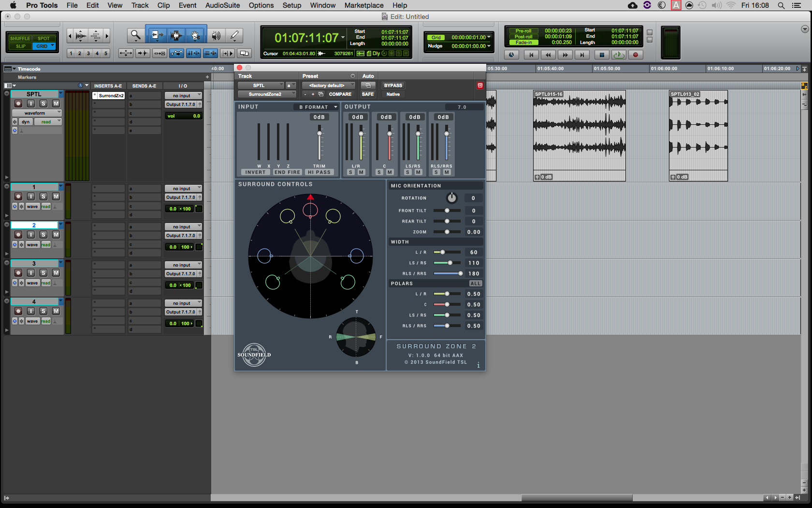The image size is (812, 508).
Task: Click the INVERT button in plugin
Action: pos(255,172)
